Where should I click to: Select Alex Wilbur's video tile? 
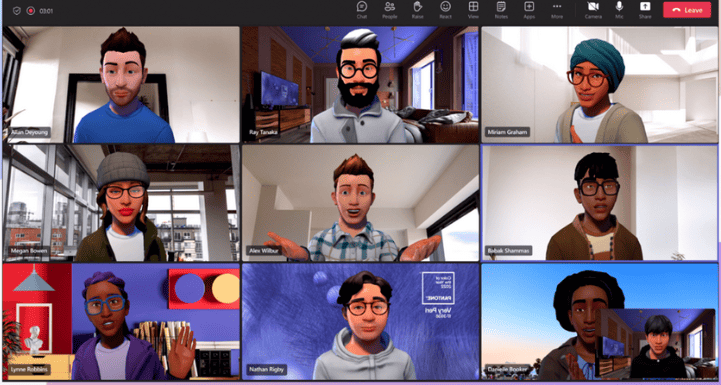(x=360, y=203)
